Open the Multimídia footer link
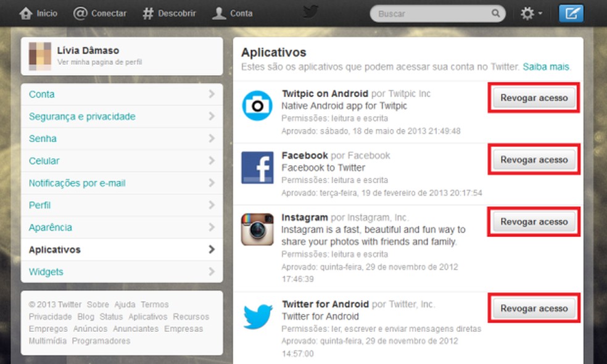Image resolution: width=607 pixels, height=364 pixels. tap(47, 341)
